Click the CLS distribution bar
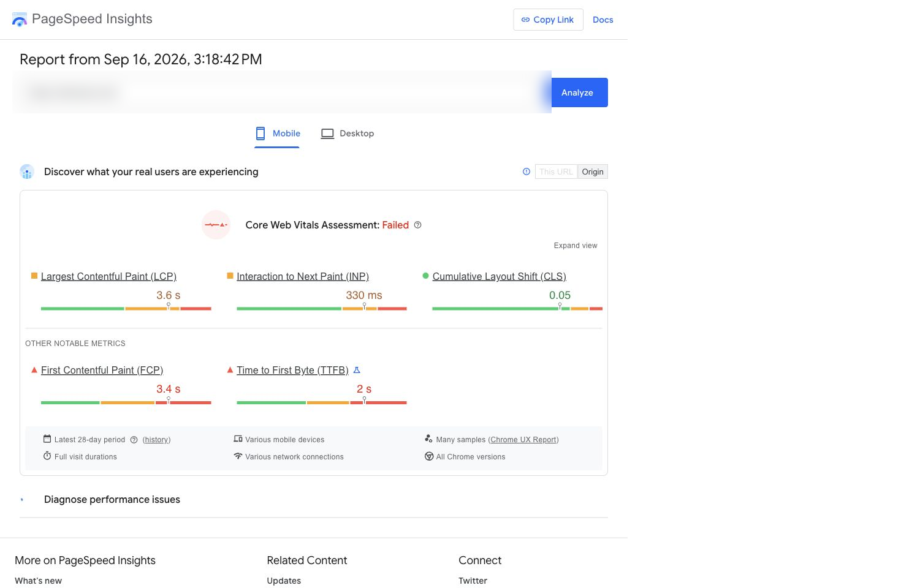 point(517,309)
